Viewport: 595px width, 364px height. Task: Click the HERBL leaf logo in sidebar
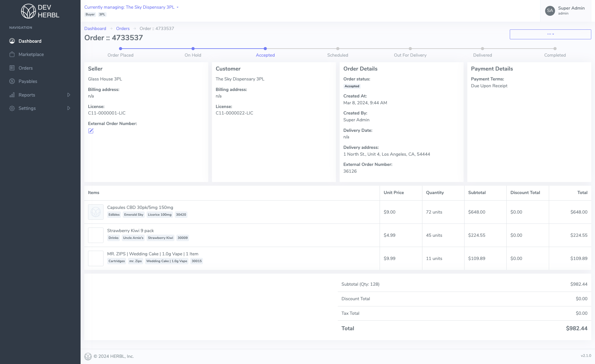click(x=28, y=11)
